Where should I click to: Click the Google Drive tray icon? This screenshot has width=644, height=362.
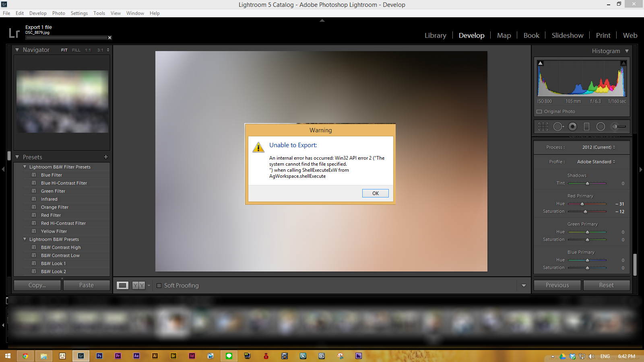tap(562, 356)
